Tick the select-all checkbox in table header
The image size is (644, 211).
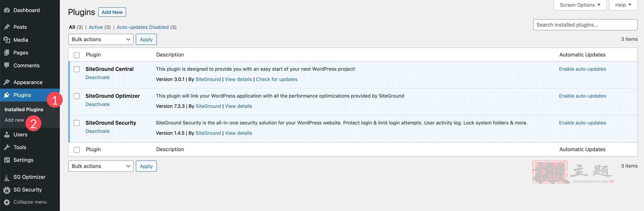[x=77, y=55]
